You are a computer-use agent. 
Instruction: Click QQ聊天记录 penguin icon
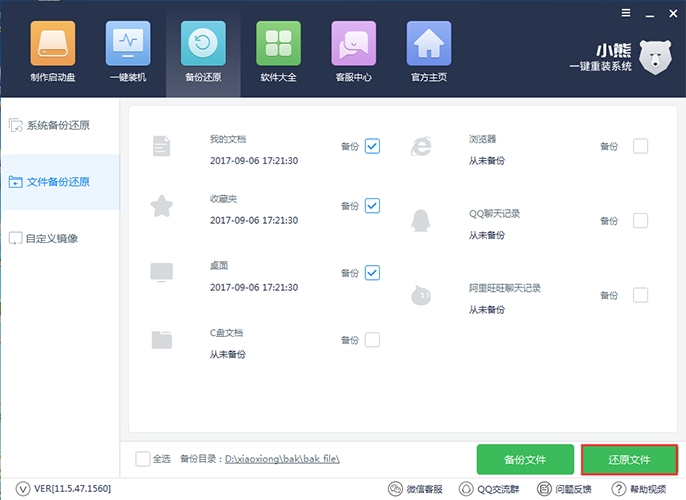(x=421, y=220)
